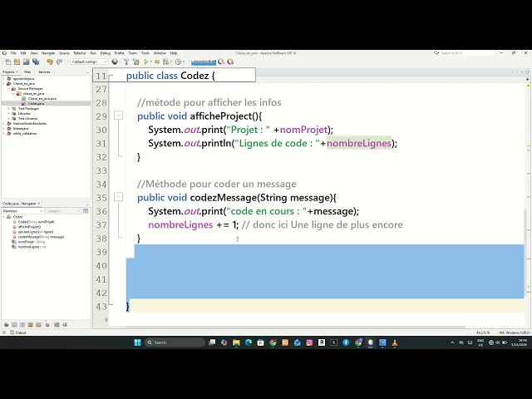Expand the Test Packages node
This screenshot has width=532, height=399.
[8, 109]
